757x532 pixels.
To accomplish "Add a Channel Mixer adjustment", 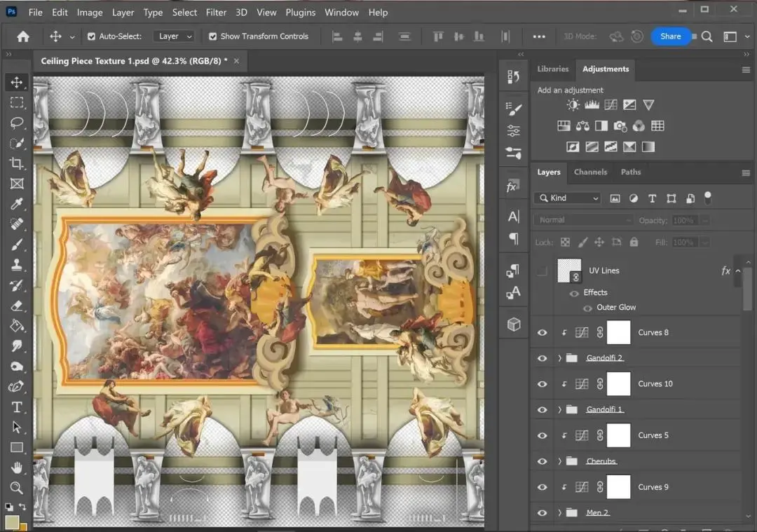I will pos(639,126).
